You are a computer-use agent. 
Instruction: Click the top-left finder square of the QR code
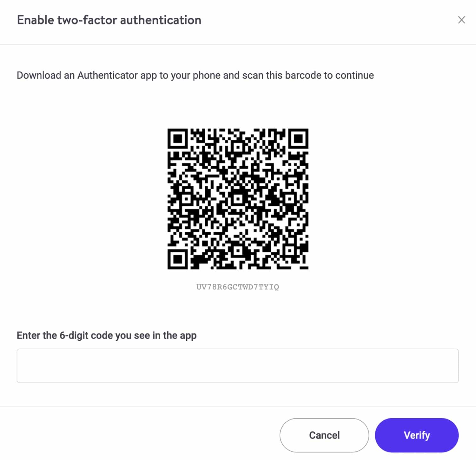point(178,139)
